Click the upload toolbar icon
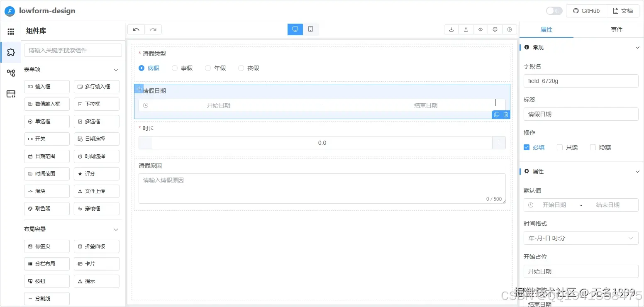The width and height of the screenshot is (644, 307). [x=466, y=29]
